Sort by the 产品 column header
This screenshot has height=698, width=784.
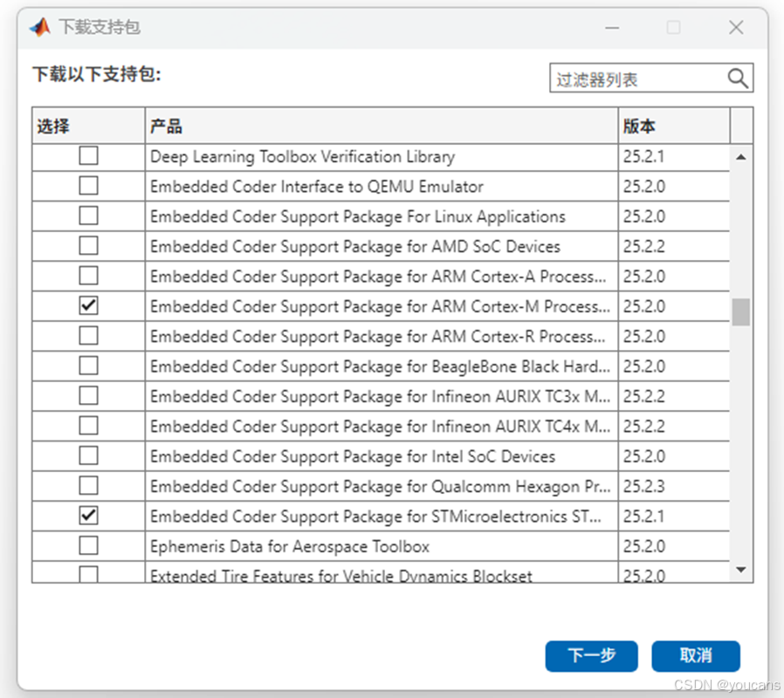382,126
